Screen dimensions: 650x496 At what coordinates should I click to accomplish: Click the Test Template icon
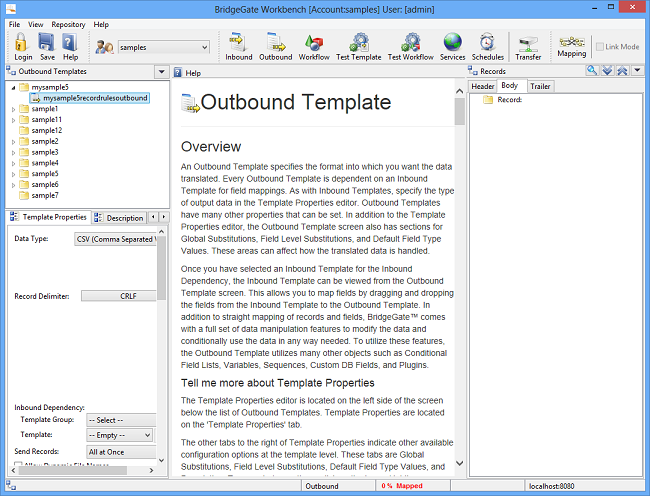pos(359,42)
